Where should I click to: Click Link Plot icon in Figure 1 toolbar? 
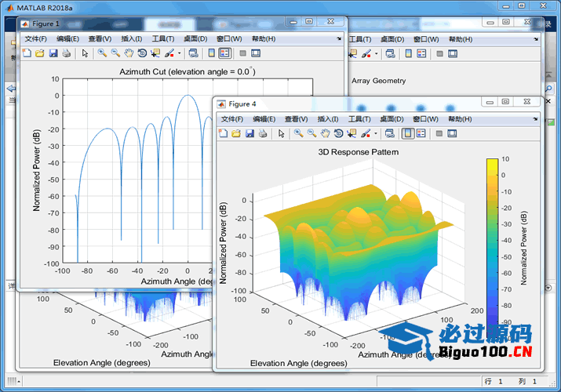(194, 53)
